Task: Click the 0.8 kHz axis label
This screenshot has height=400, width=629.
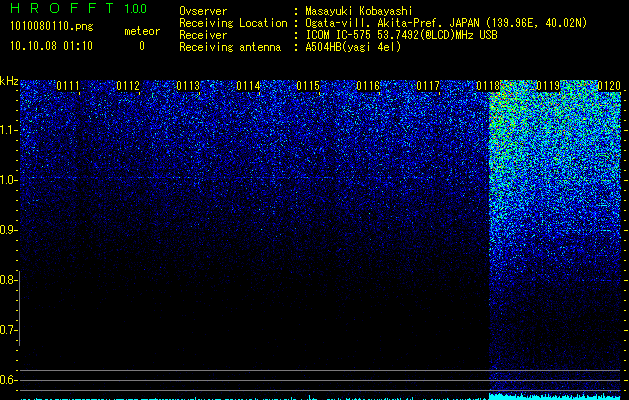Action: 8,280
